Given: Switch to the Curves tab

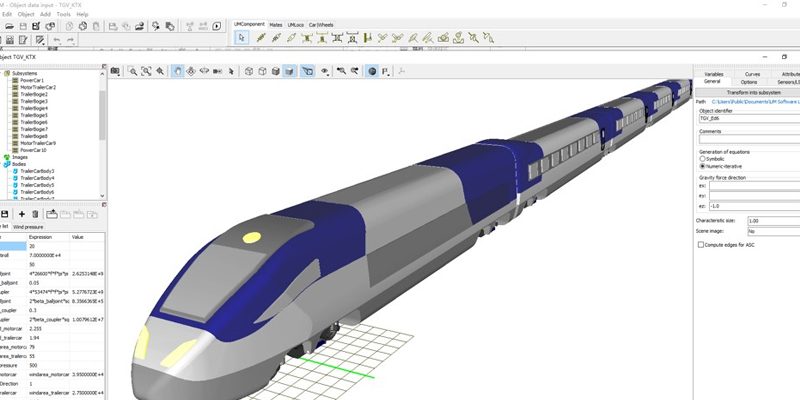Looking at the screenshot, I should 752,74.
